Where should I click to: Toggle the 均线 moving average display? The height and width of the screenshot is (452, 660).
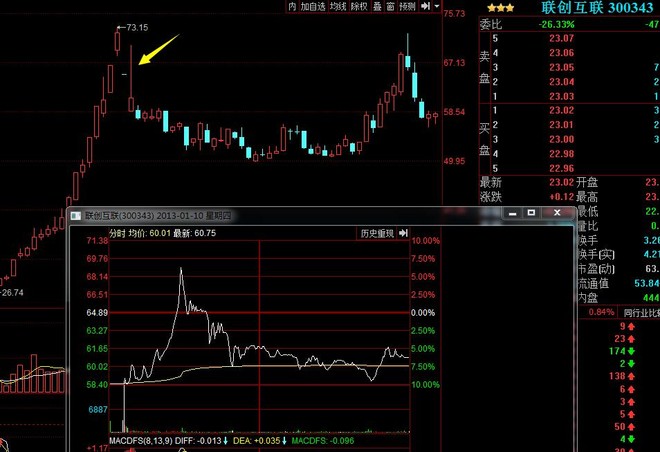(338, 6)
